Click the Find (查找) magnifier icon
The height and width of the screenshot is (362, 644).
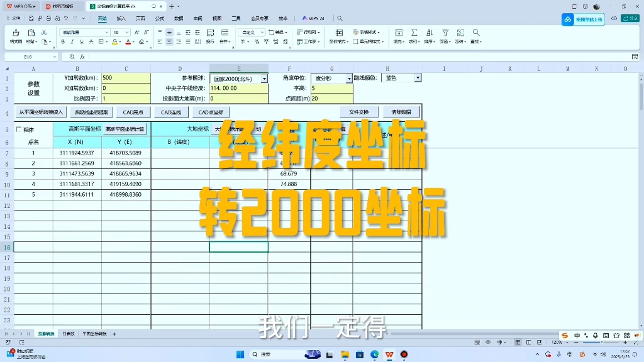tap(475, 33)
